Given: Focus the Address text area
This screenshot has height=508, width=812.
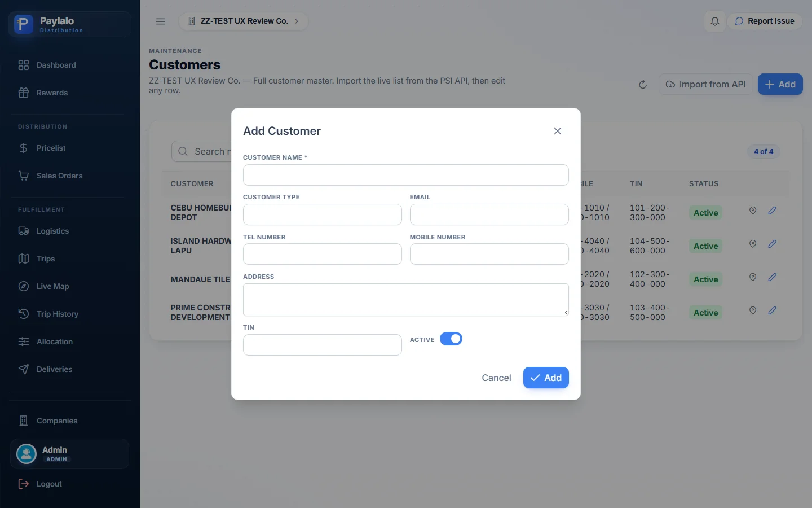Looking at the screenshot, I should click(x=406, y=300).
